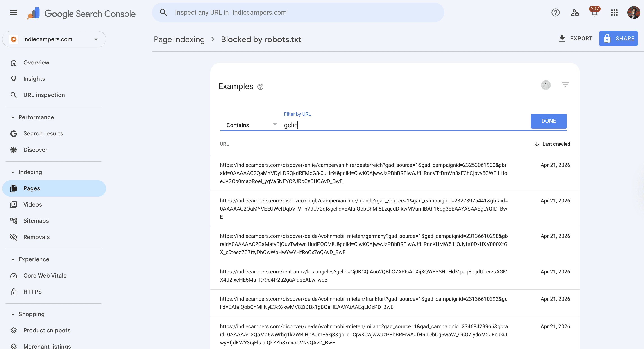
Task: Go to Overview in the sidebar
Action: click(54, 63)
